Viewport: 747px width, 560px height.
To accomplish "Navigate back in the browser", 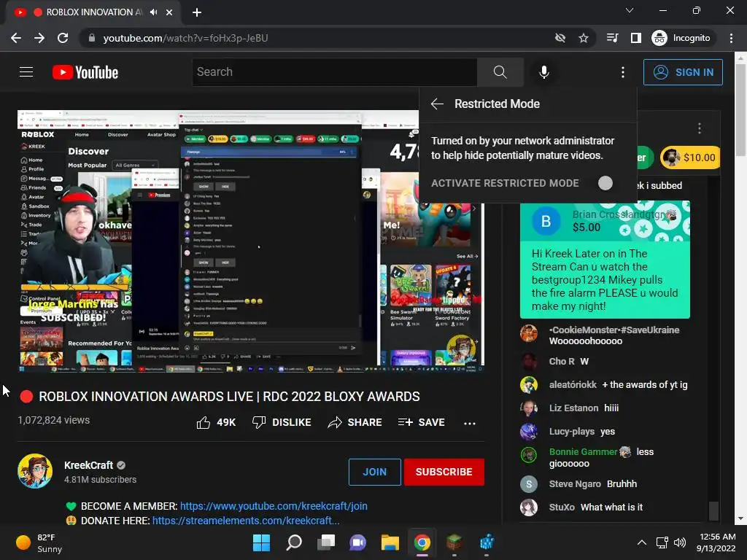I will [16, 38].
